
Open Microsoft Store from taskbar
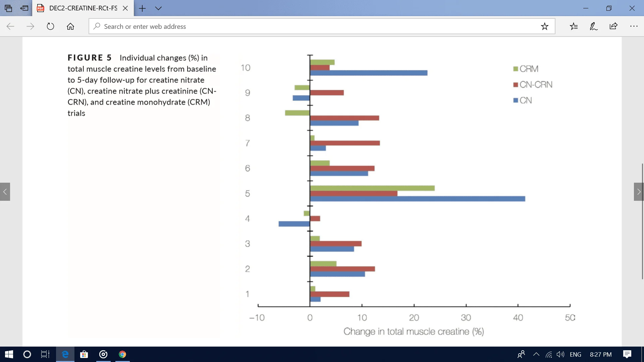[84, 354]
